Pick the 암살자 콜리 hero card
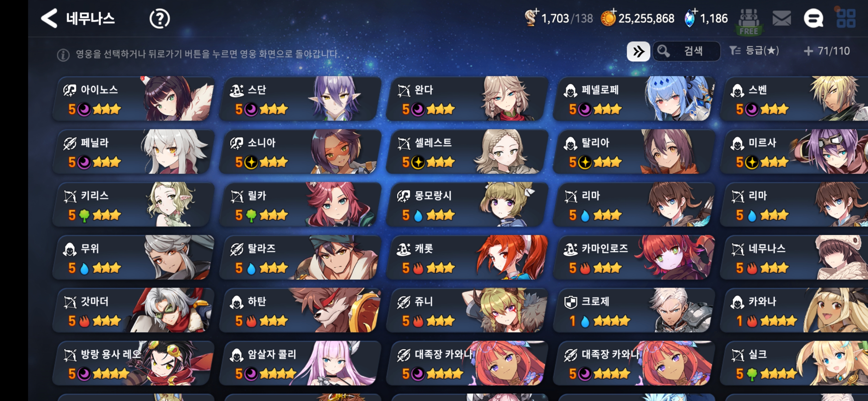Screen dimensions: 868x401 pyautogui.click(x=300, y=363)
